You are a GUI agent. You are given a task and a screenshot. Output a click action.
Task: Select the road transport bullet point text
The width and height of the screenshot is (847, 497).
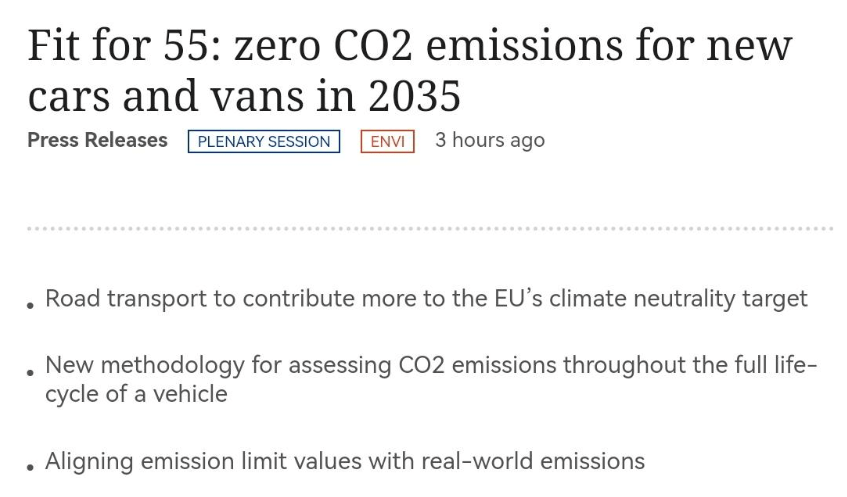[x=426, y=299]
